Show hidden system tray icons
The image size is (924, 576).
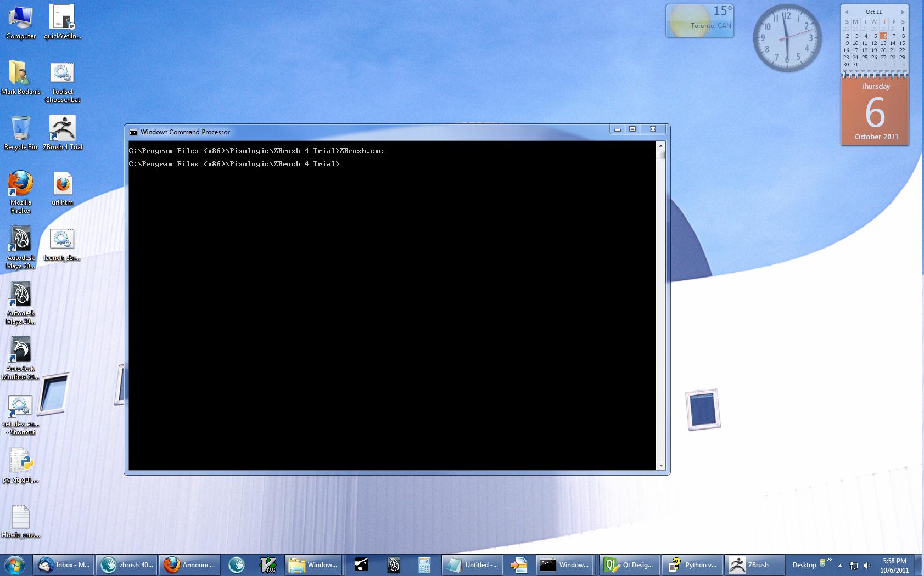(x=840, y=566)
